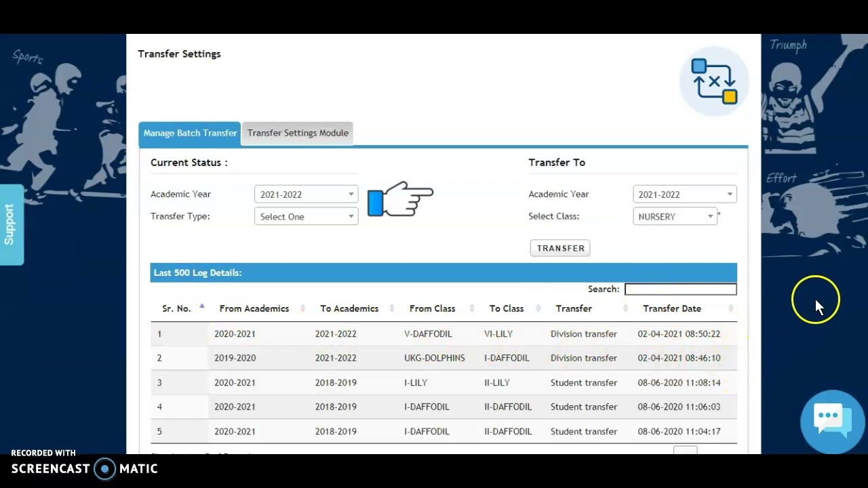This screenshot has width=868, height=488.
Task: Click the Transfer Settings module icon
Action: (714, 81)
